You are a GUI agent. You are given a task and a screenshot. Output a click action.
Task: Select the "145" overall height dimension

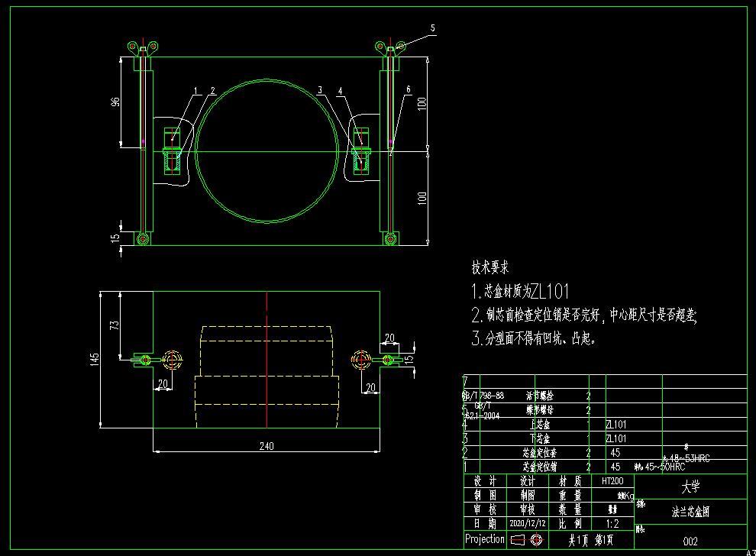click(x=95, y=359)
